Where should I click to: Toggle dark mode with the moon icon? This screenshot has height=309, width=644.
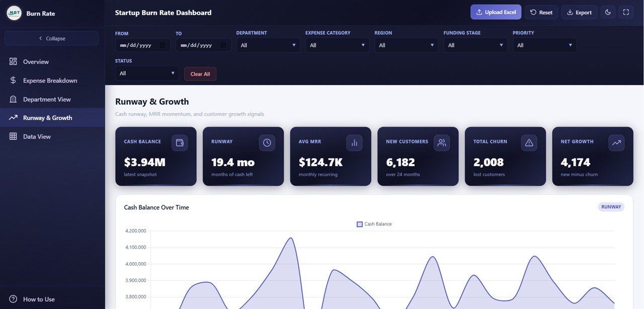(x=608, y=12)
